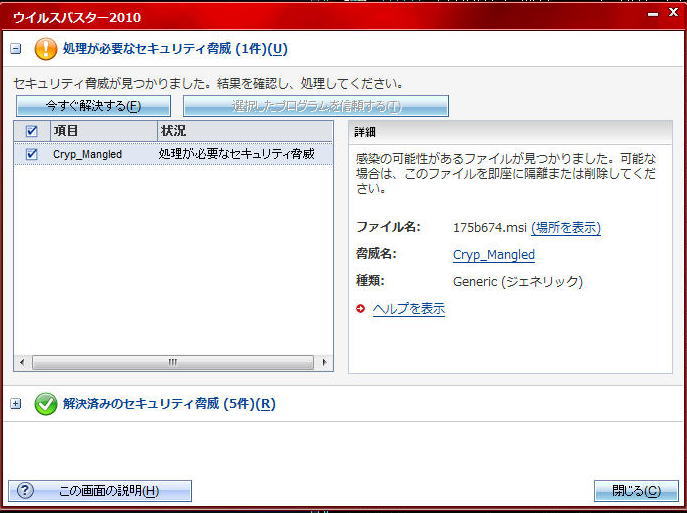Click the left scroll arrow of the threat list
The width and height of the screenshot is (687, 513).
coord(22,362)
